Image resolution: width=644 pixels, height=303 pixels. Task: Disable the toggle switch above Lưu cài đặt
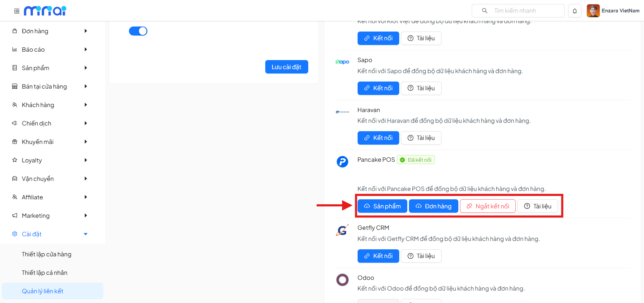pyautogui.click(x=138, y=31)
